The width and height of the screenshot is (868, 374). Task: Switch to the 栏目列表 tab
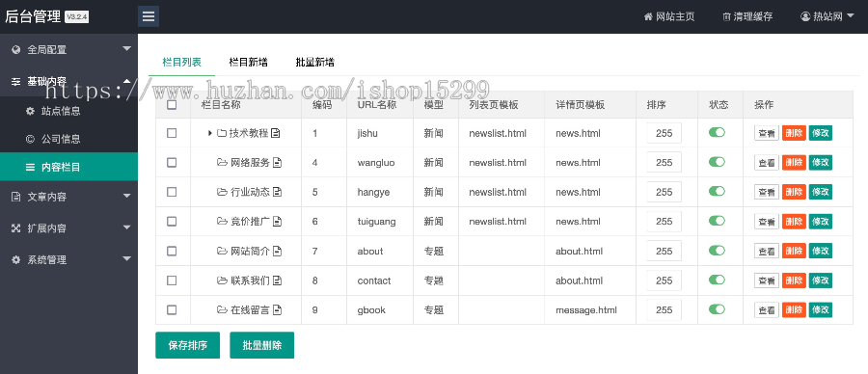coord(181,62)
